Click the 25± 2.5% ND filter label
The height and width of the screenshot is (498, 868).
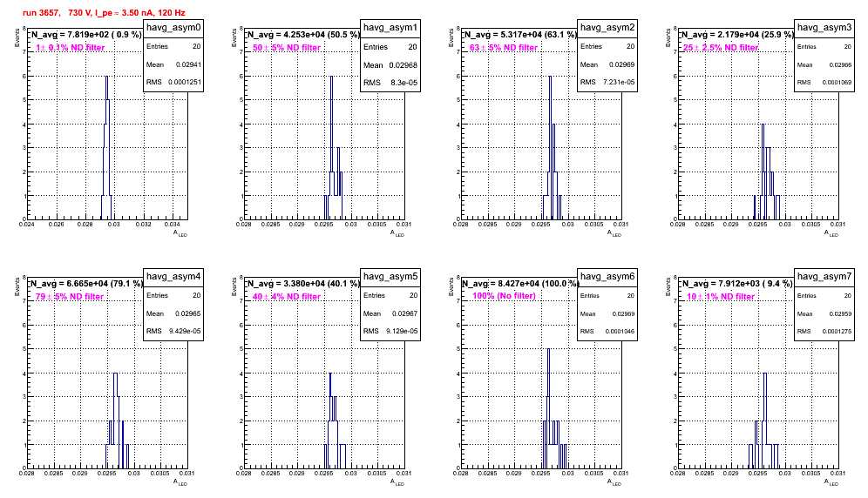721,48
